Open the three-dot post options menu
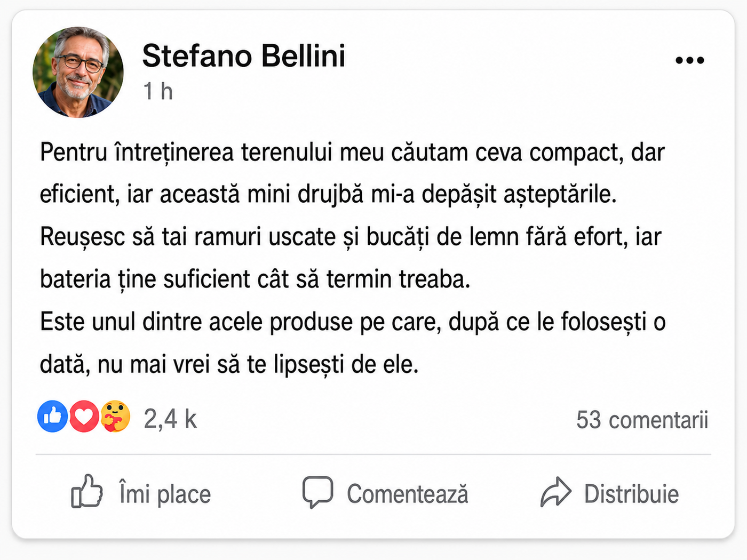 (689, 60)
